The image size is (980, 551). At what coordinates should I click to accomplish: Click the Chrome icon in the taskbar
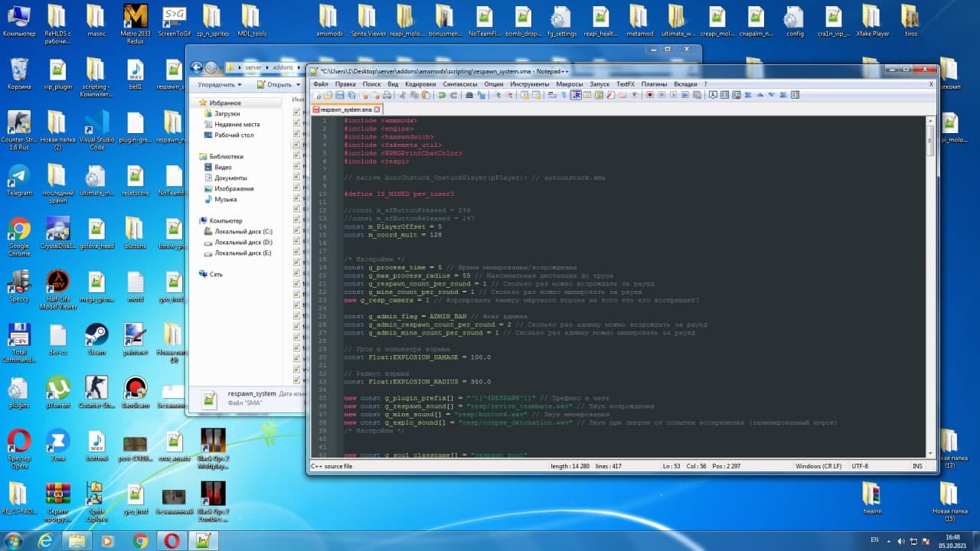(x=140, y=541)
